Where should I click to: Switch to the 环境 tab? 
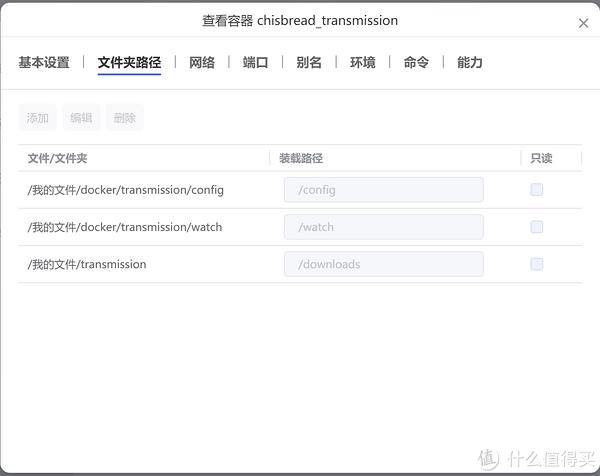click(x=362, y=62)
